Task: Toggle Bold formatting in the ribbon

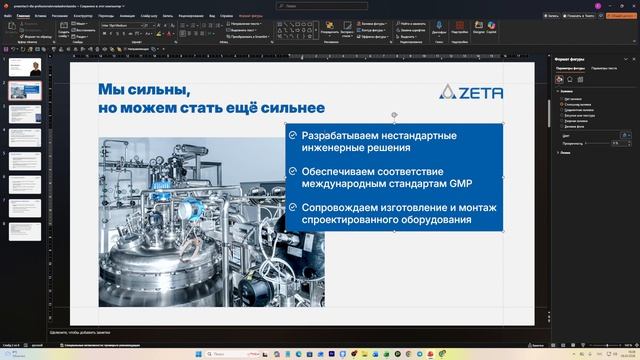Action: point(104,34)
